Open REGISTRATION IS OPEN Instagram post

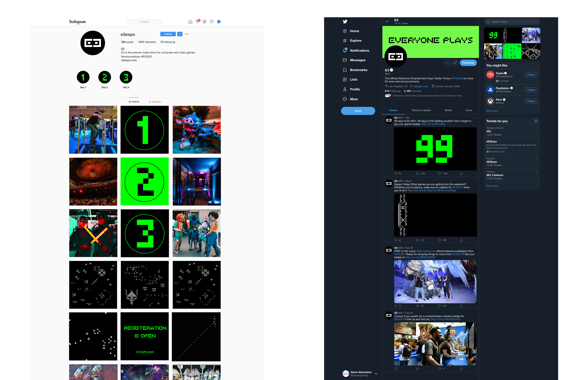(x=145, y=336)
